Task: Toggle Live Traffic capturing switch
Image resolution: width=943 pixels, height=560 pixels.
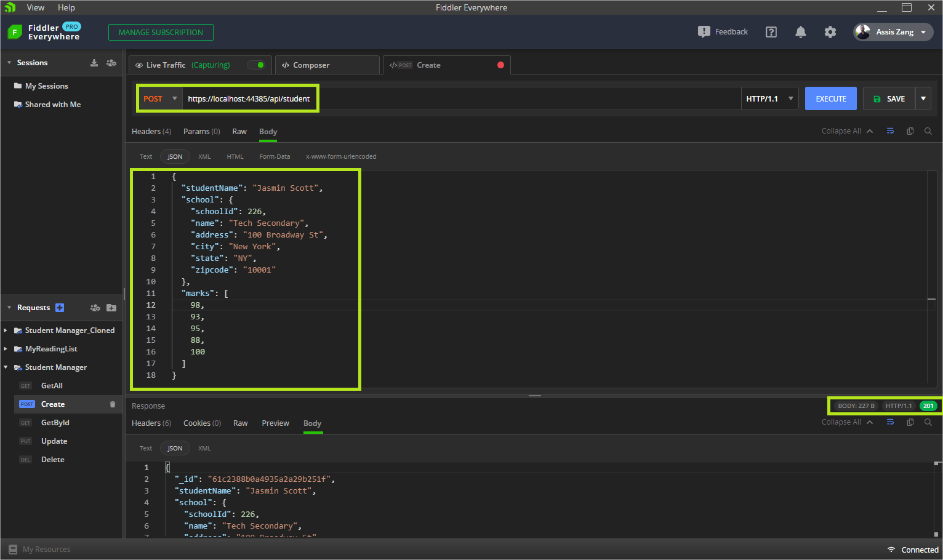Action: pyautogui.click(x=256, y=65)
